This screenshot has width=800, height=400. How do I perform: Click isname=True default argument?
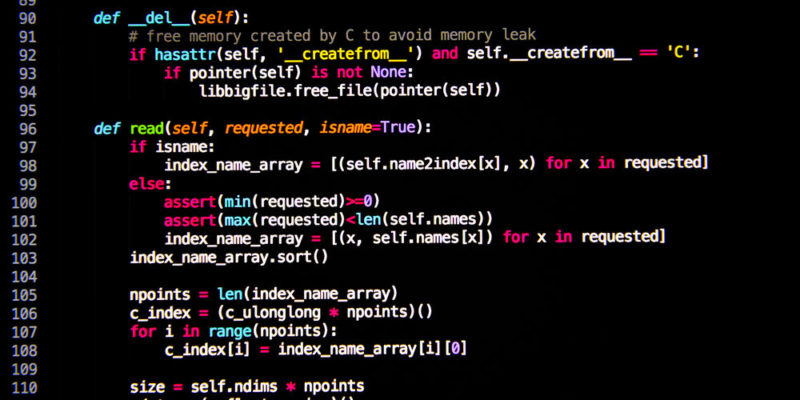tap(367, 128)
